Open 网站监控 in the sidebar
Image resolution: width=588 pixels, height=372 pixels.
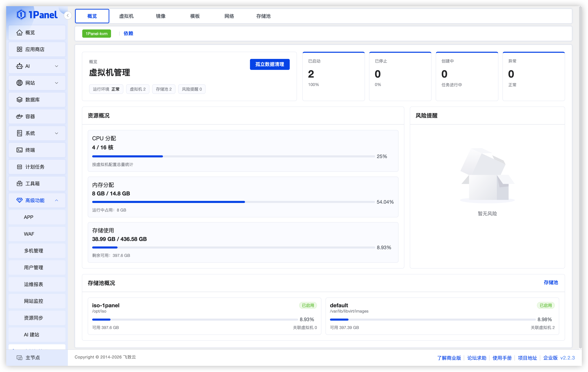(37, 301)
